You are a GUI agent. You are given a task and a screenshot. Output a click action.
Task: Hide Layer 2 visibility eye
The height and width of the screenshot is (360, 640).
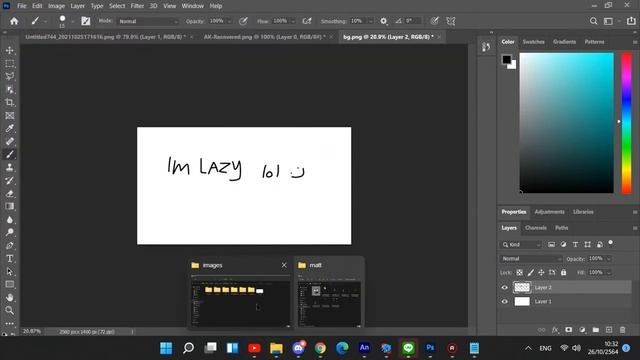(504, 287)
